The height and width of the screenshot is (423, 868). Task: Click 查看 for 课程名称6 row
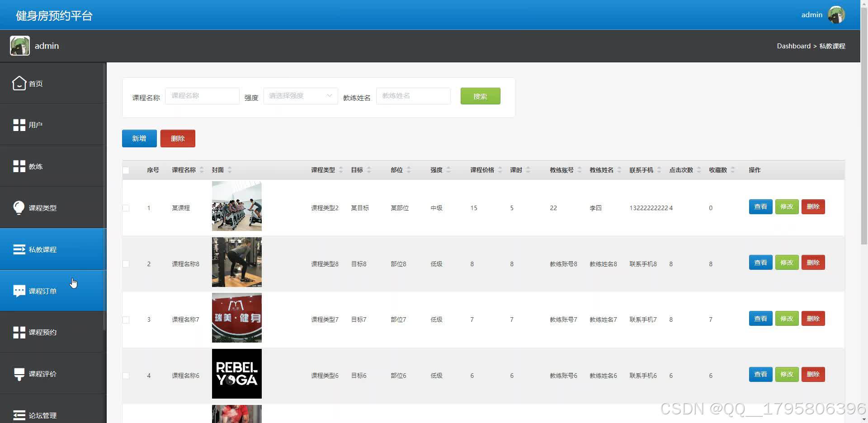click(x=760, y=374)
